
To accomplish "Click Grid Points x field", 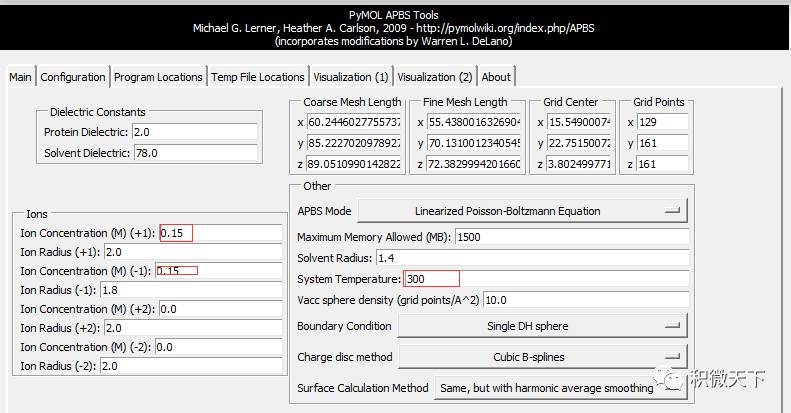I will (662, 122).
